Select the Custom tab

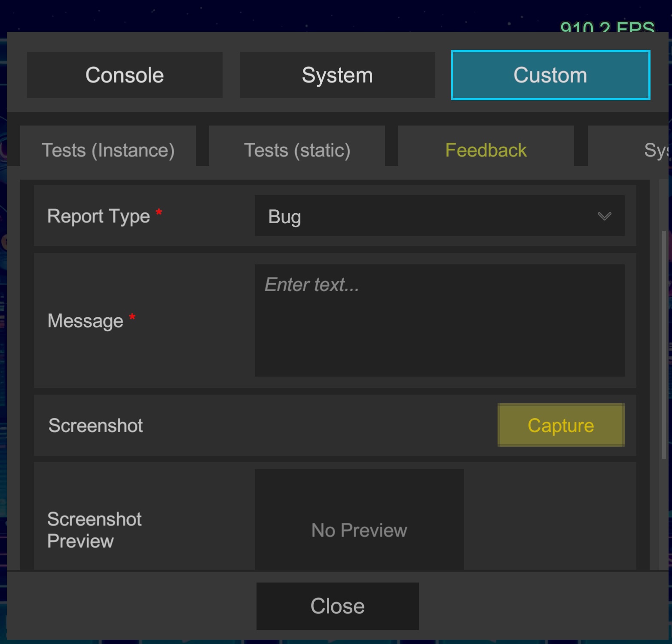(550, 75)
